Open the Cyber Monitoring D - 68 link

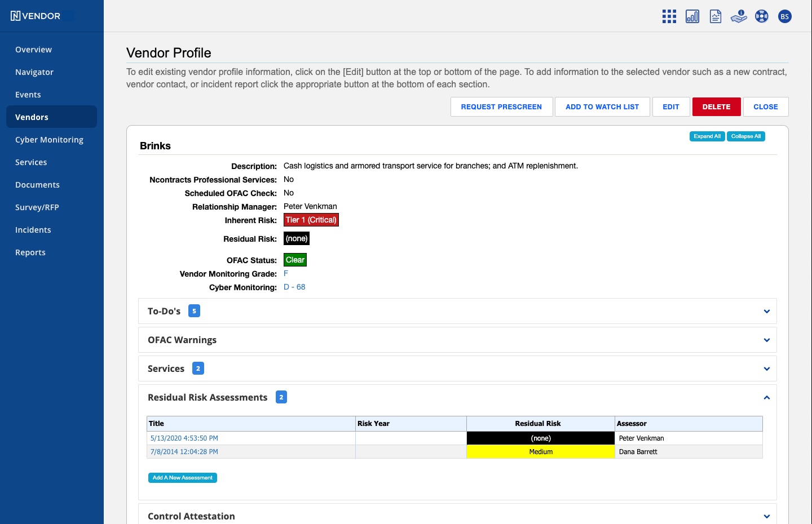click(295, 287)
